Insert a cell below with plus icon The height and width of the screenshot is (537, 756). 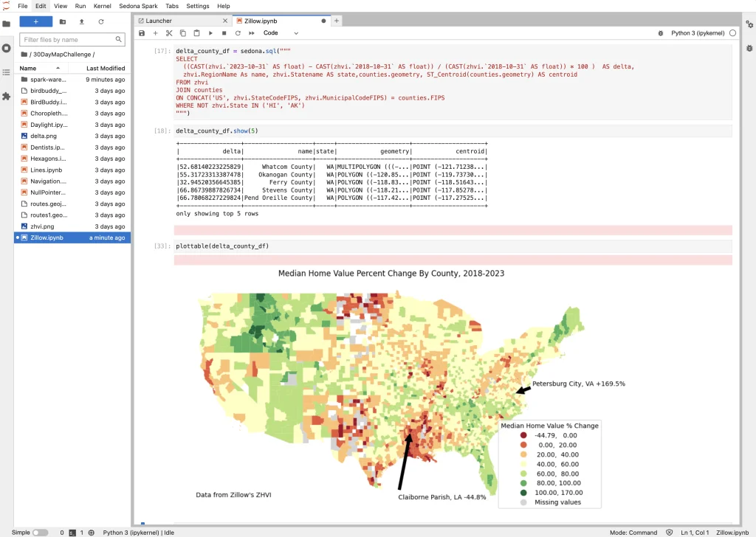click(x=155, y=33)
